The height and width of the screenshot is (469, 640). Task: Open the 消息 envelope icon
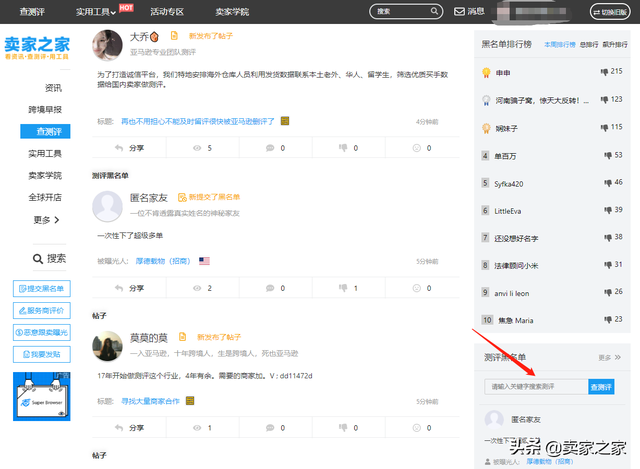(x=459, y=11)
